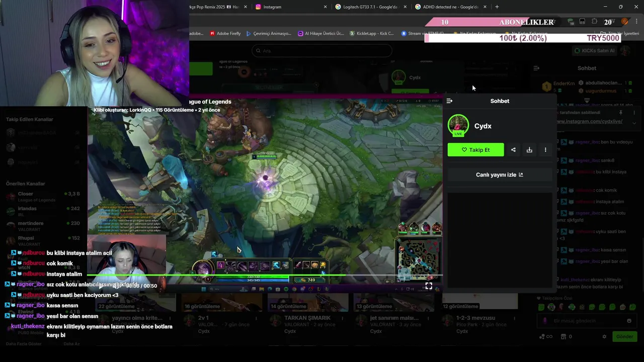Open the Closer recommended channel
Image resolution: width=644 pixels, height=362 pixels.
[44, 197]
